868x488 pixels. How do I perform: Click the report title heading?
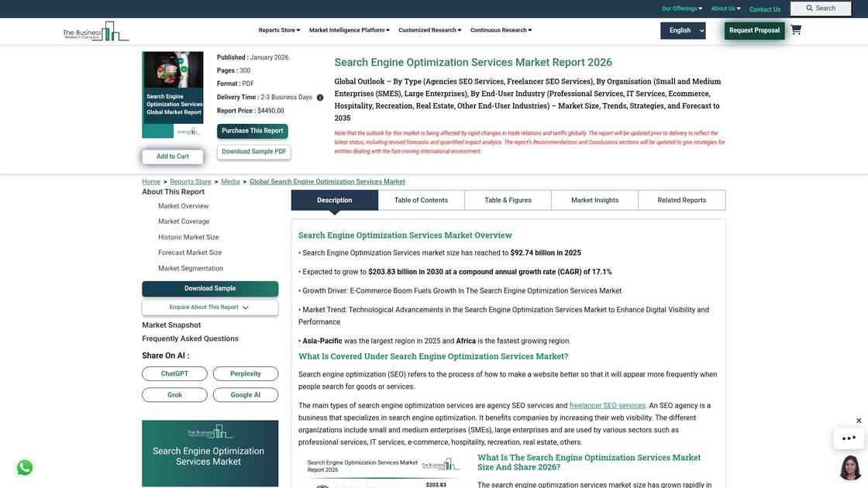[x=473, y=63]
